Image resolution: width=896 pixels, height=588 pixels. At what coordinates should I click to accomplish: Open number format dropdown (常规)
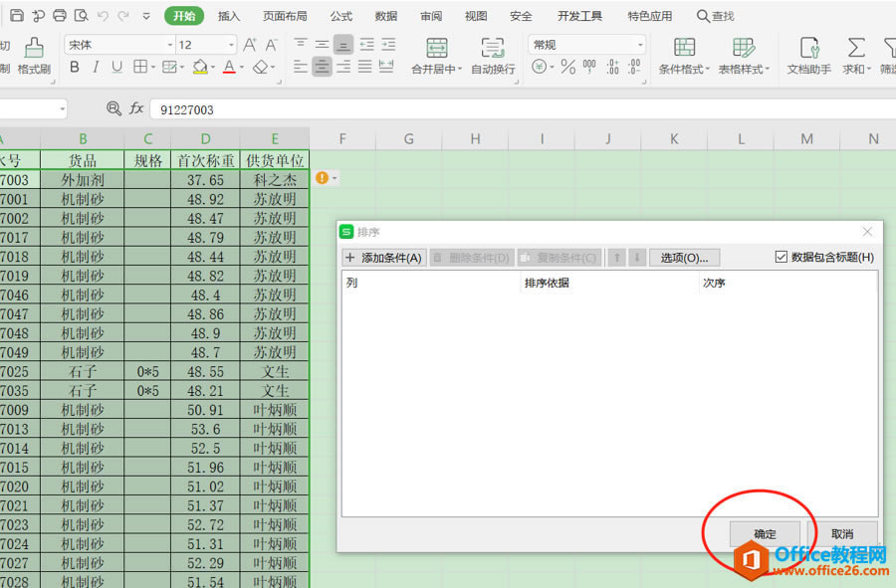[639, 45]
